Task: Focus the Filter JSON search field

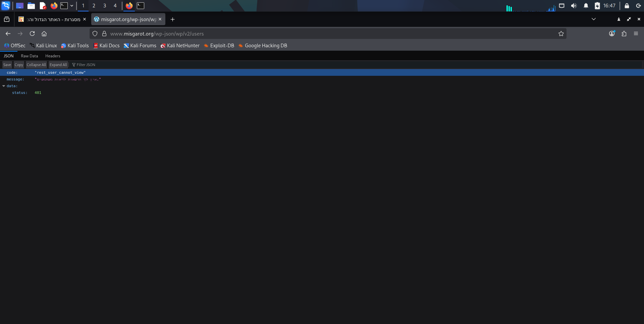Action: 356,65
